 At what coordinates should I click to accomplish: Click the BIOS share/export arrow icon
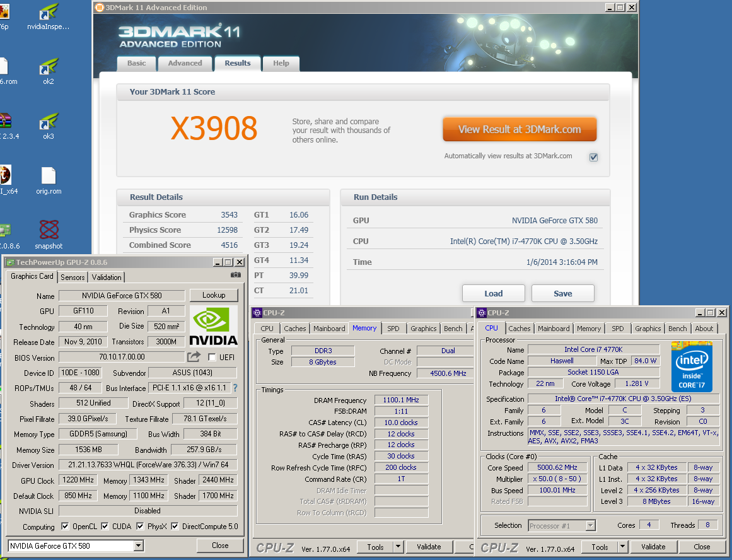click(x=194, y=357)
